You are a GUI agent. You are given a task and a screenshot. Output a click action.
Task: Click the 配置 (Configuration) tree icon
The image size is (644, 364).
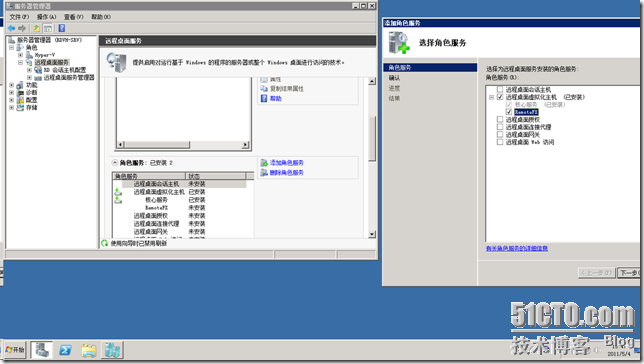(21, 100)
